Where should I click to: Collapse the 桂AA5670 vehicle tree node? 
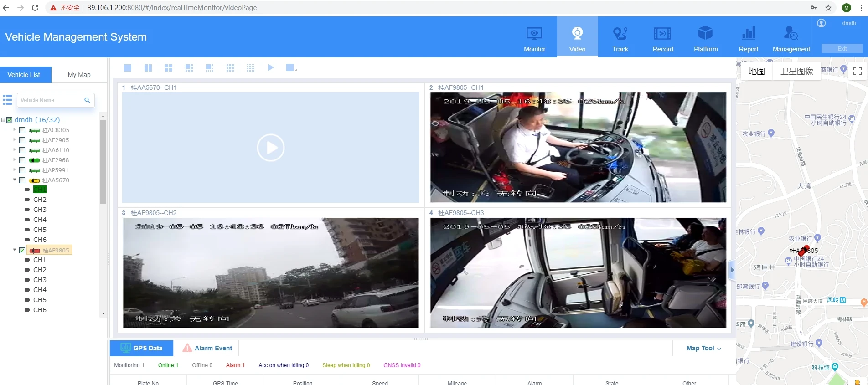(15, 180)
